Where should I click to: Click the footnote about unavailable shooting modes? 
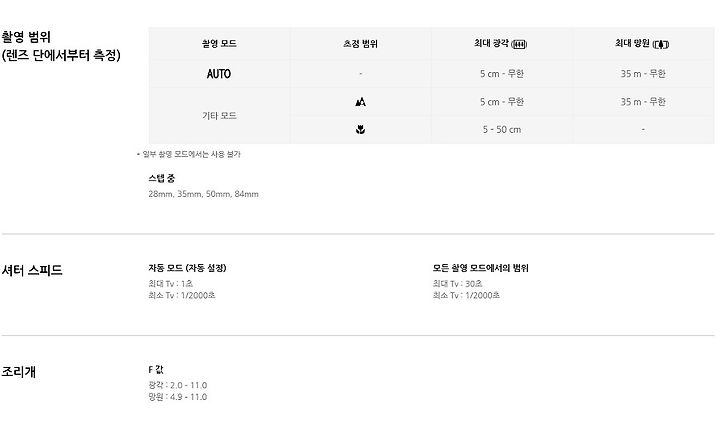(189, 154)
